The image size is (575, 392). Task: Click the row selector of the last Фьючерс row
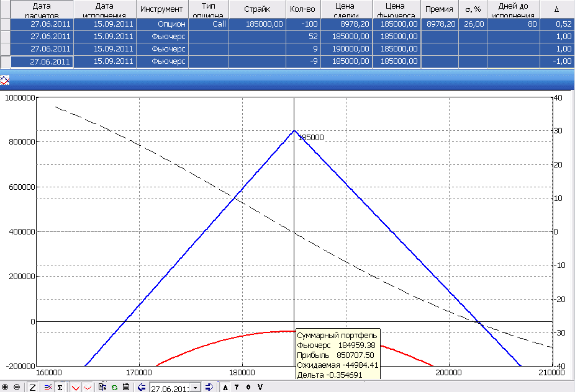coord(6,61)
